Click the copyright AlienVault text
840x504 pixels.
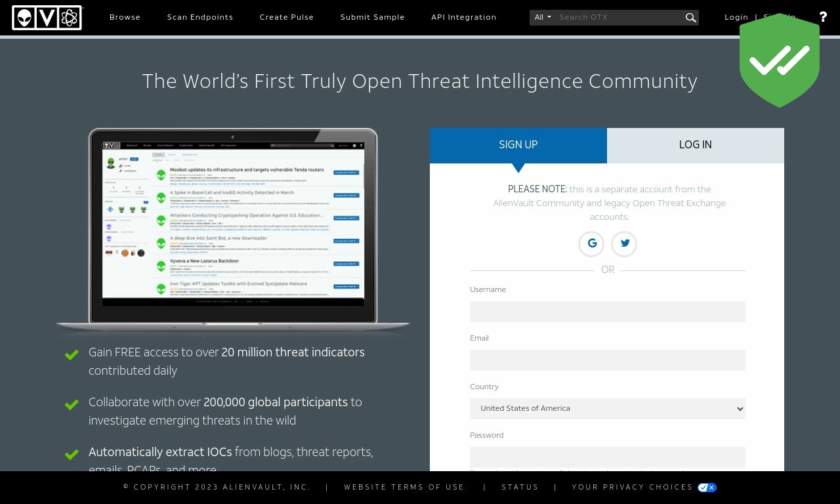[217, 488]
